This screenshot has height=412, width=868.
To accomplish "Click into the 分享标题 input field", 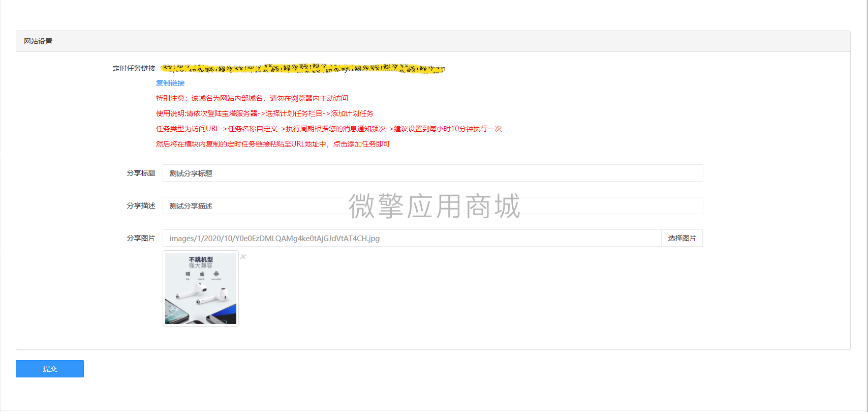I will 433,173.
